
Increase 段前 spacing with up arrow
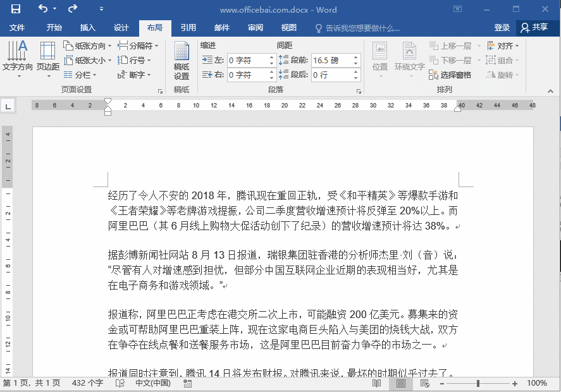355,58
